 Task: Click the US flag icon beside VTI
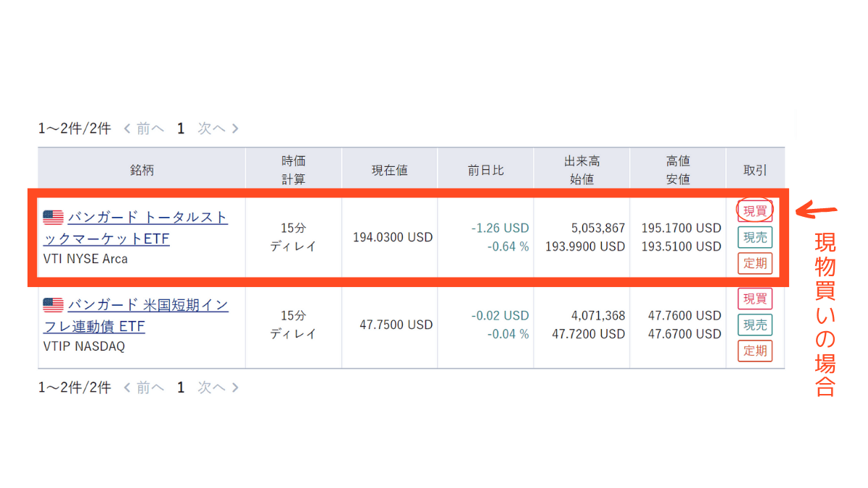[53, 217]
